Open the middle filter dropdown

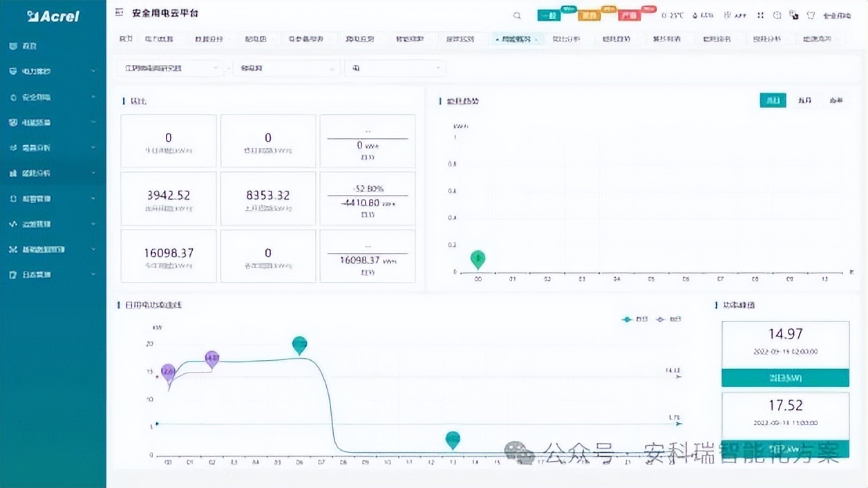[x=287, y=68]
